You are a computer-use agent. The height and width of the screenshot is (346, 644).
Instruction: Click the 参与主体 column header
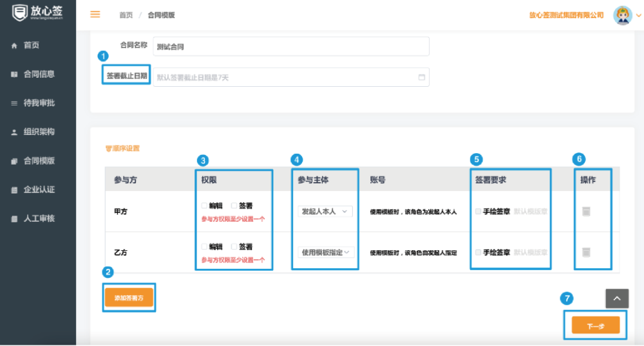click(x=313, y=180)
